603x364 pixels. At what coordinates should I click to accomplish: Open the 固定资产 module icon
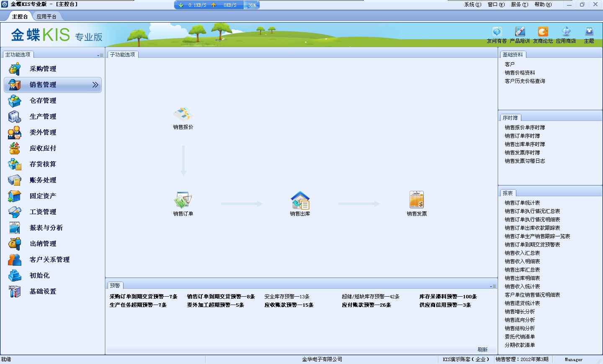click(x=15, y=196)
